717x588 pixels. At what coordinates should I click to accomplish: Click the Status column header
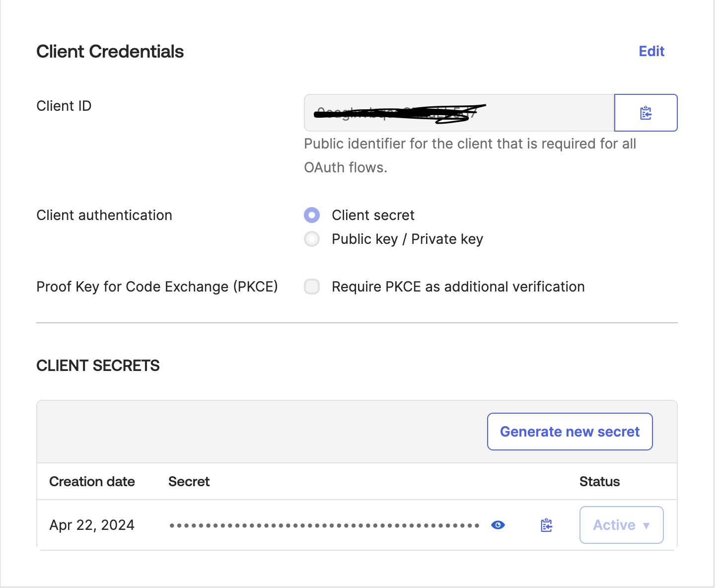click(x=599, y=481)
